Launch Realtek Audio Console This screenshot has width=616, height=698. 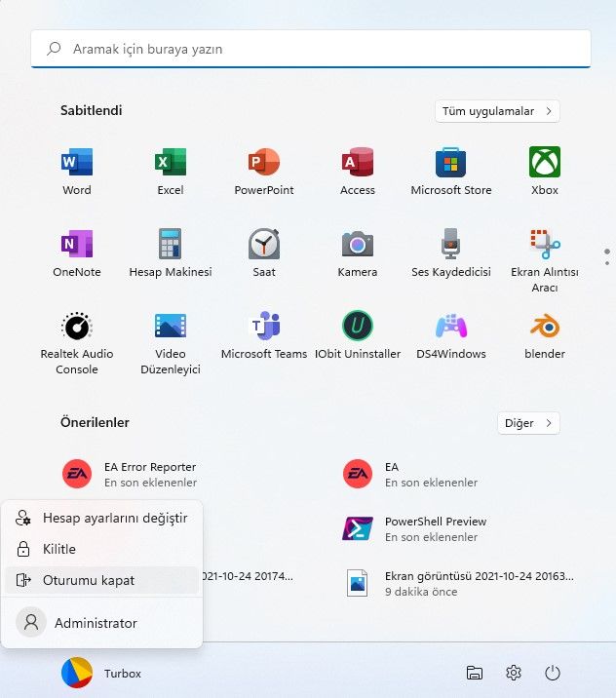click(77, 343)
